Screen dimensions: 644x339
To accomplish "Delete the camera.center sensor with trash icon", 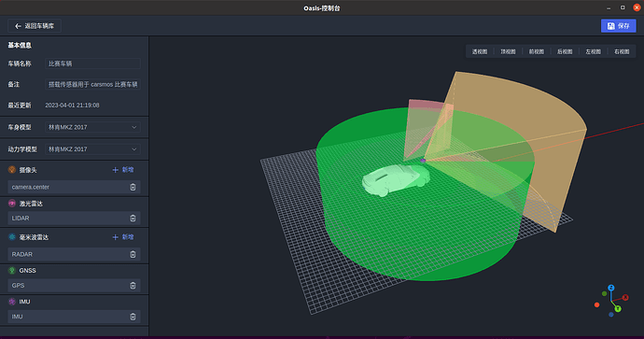I will pyautogui.click(x=133, y=187).
